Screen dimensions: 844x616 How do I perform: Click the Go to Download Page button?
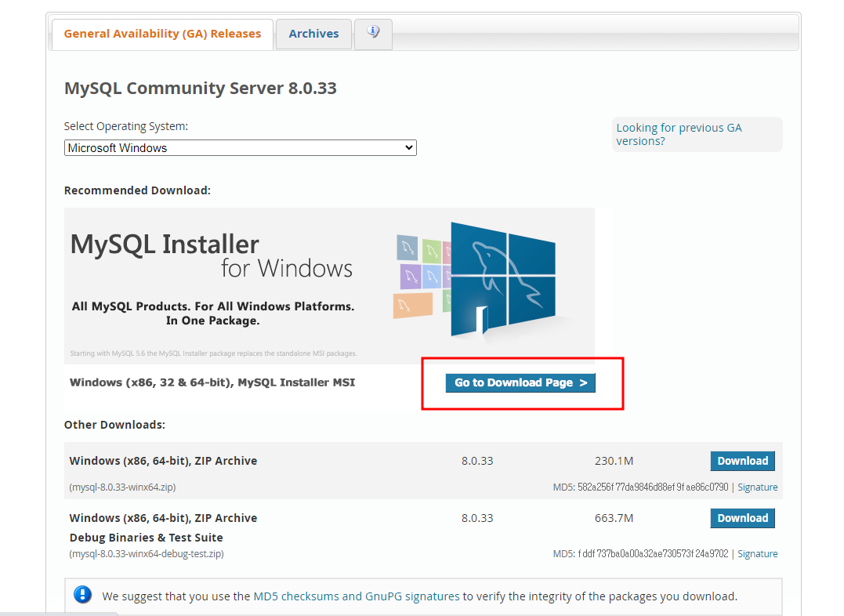520,383
